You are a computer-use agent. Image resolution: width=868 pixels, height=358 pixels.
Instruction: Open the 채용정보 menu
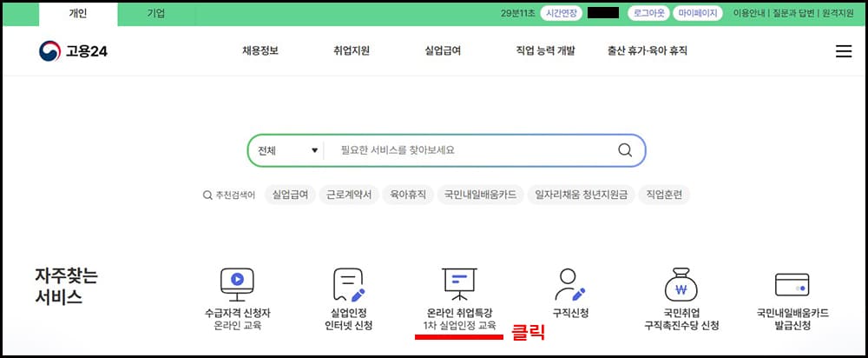pos(260,51)
